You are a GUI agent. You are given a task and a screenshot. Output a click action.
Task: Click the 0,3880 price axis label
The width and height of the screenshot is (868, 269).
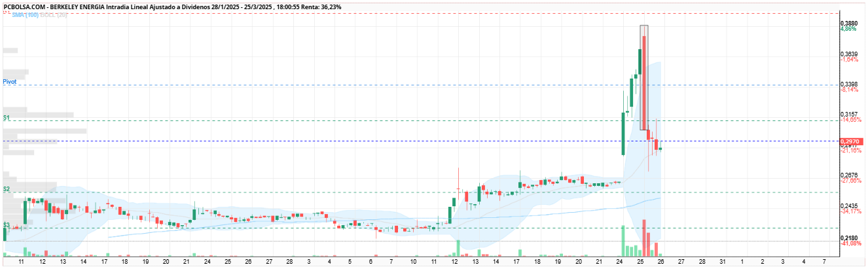pos(849,23)
